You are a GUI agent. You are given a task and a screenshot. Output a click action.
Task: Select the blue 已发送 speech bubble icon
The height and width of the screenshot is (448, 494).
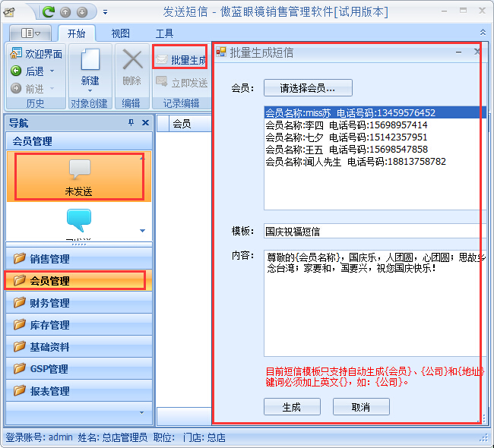79,220
